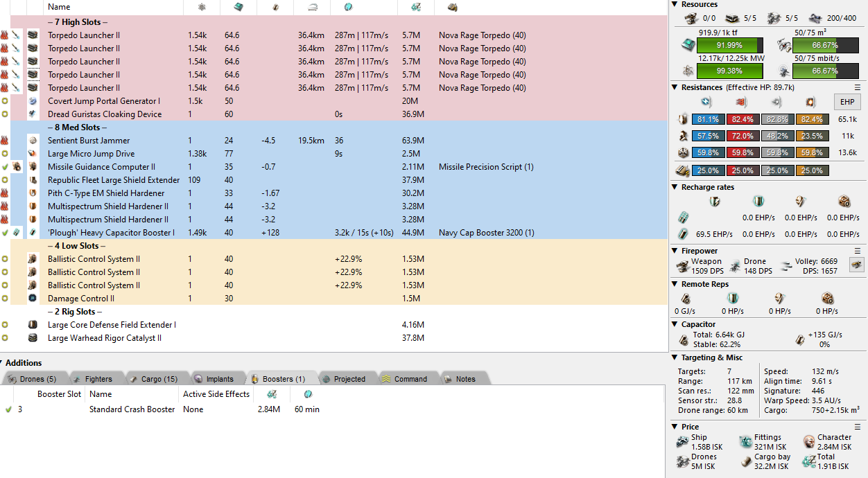Toggle the Standard Crash Booster checkmark
Screen dimensions: 868x478
click(8, 409)
